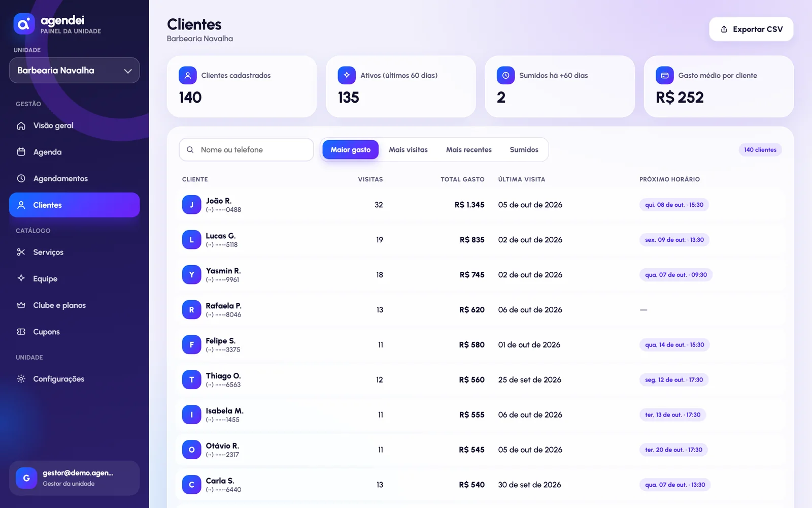Screen dimensions: 812x508
Task: Click the 140 clientes badge
Action: (760, 150)
